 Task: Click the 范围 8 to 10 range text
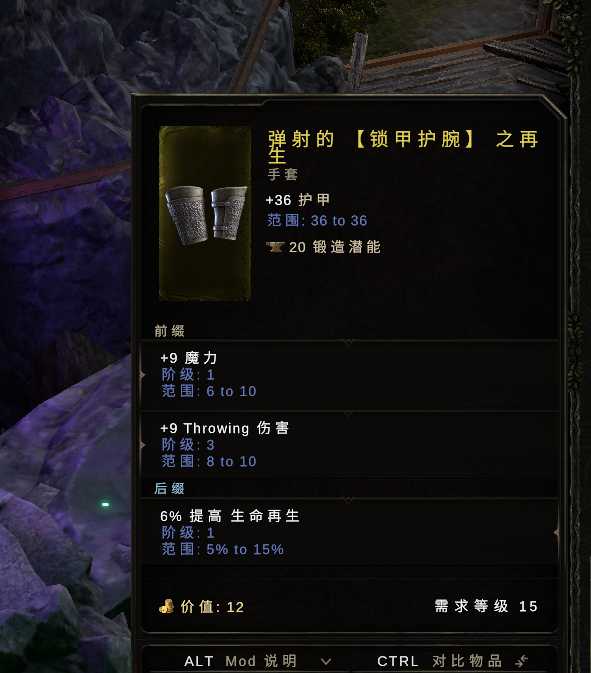click(209, 461)
